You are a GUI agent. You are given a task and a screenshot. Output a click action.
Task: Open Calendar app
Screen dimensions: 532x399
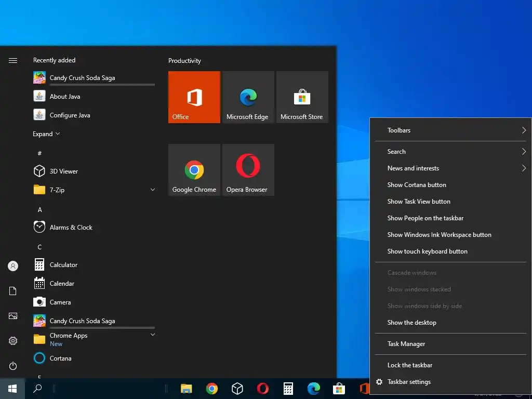coord(94,283)
